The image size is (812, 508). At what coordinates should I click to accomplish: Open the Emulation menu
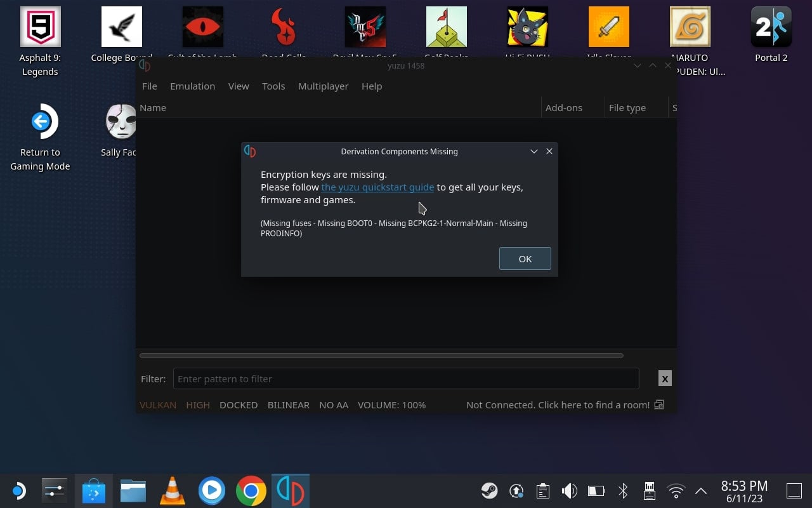pyautogui.click(x=193, y=86)
